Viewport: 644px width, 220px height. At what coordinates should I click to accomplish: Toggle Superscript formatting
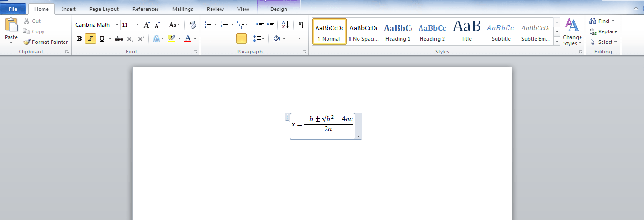pyautogui.click(x=141, y=39)
